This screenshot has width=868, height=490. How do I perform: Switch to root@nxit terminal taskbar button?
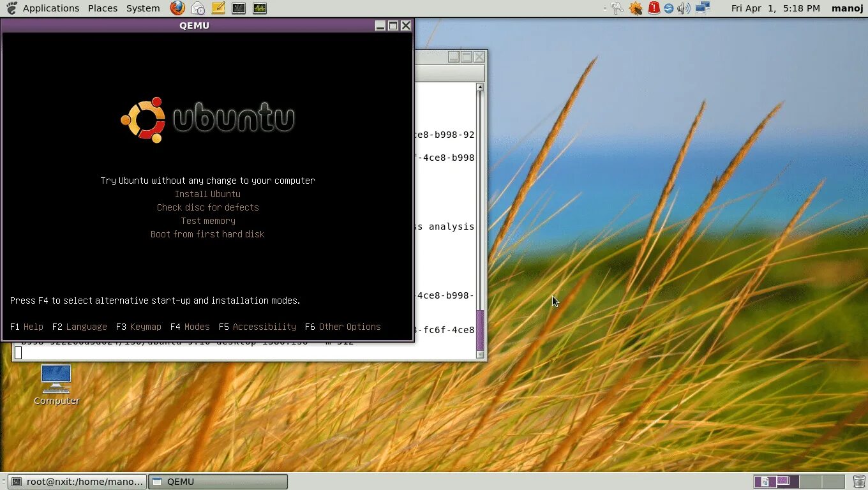point(77,482)
